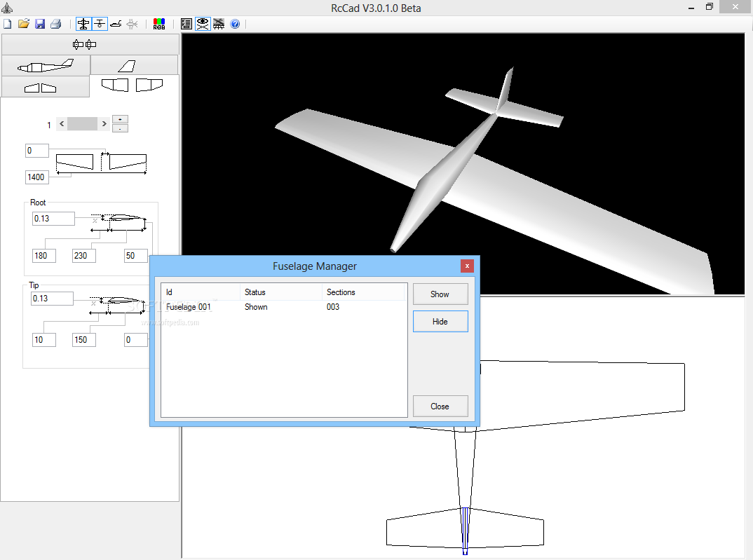The width and height of the screenshot is (753, 560).
Task: Select the fuselage airplane tab
Action: [x=46, y=66]
